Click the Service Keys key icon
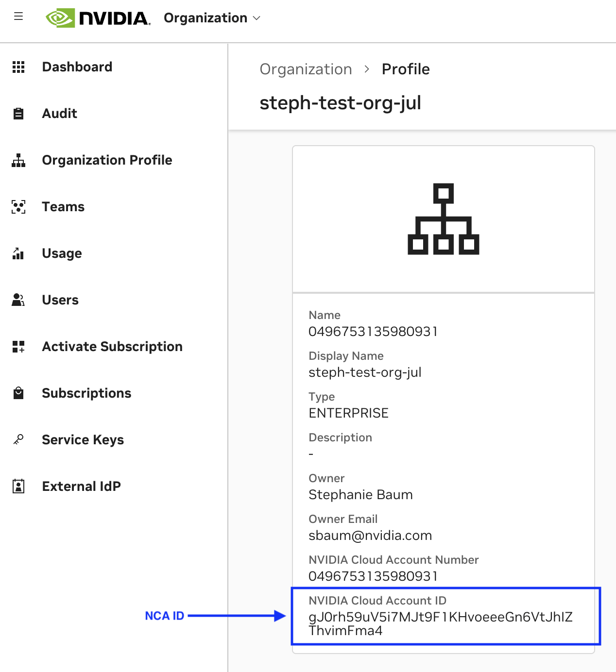 [x=18, y=440]
